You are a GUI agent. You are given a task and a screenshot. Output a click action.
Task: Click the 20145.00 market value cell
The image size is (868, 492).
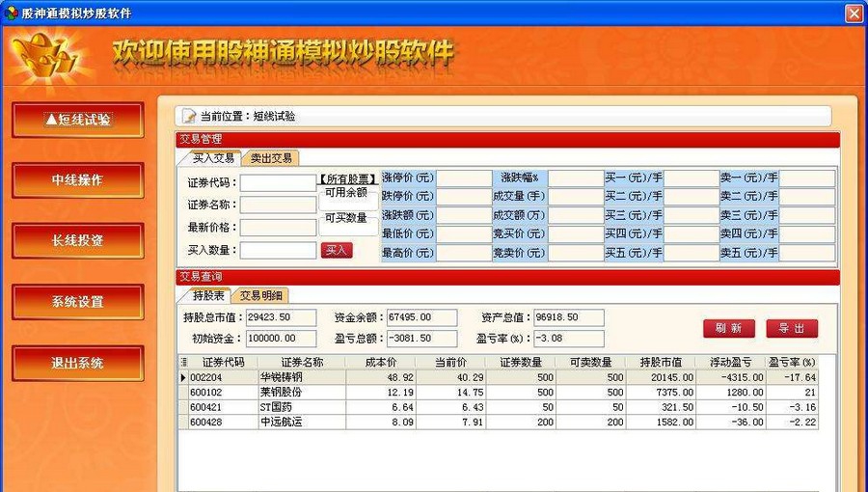[x=661, y=377]
